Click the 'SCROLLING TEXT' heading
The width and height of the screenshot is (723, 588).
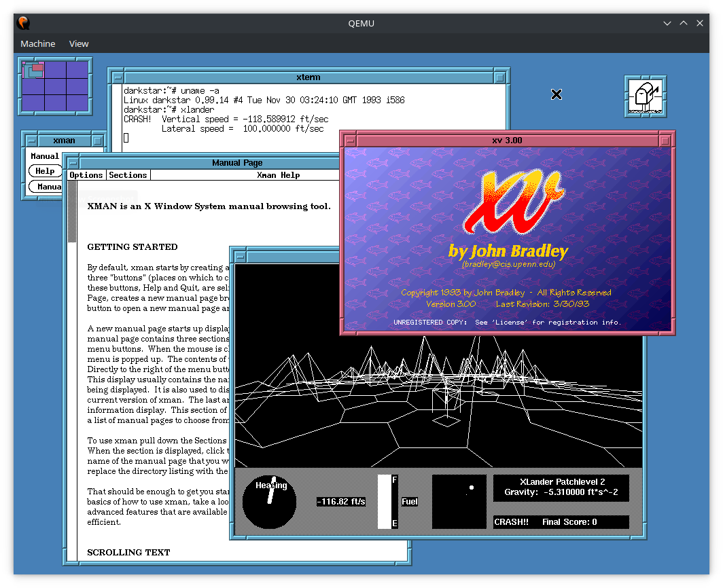(128, 552)
